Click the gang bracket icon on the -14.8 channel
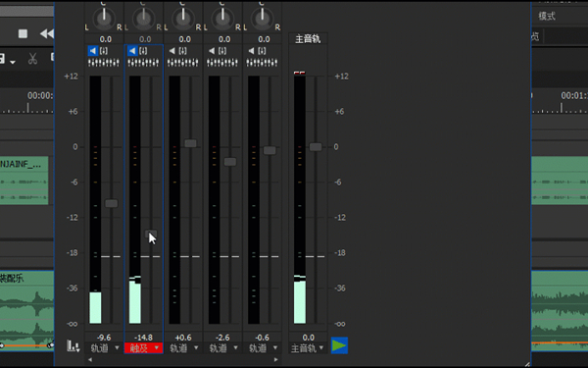Viewport: 588px width, 368px height. (x=143, y=51)
